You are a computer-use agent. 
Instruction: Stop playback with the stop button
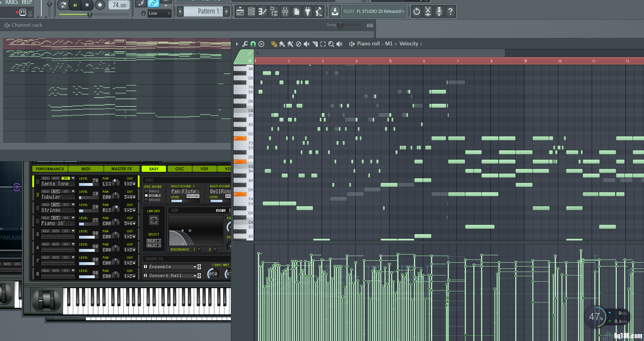(x=87, y=5)
